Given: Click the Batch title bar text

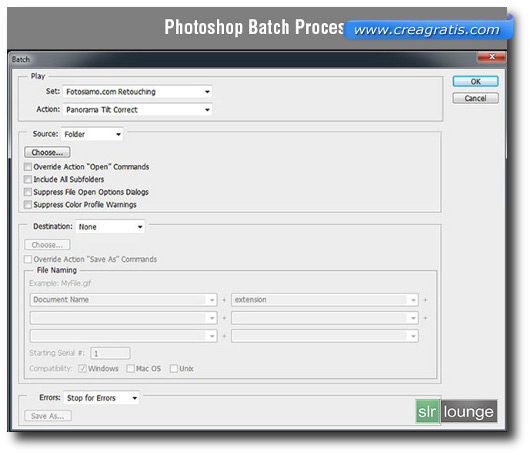Looking at the screenshot, I should [x=21, y=59].
